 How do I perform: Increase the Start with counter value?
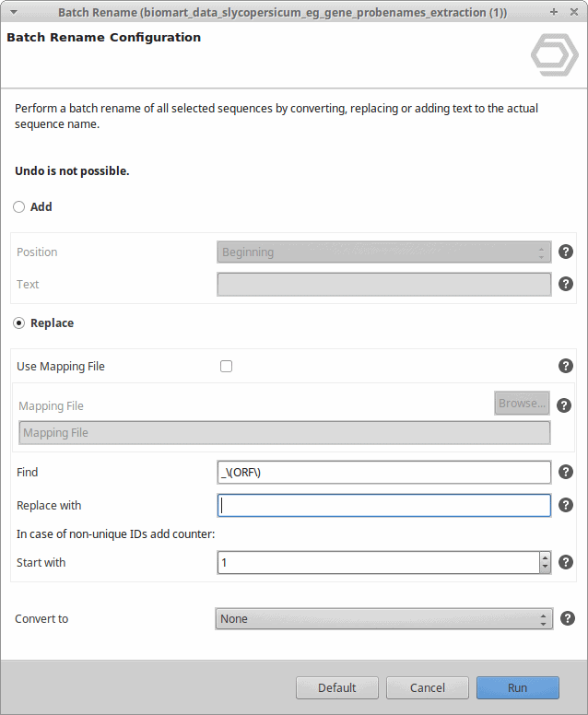pos(545,557)
